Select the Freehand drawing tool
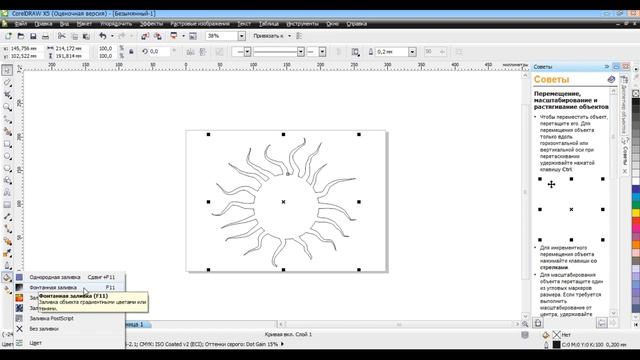Image resolution: width=640 pixels, height=360 pixels. tap(7, 119)
